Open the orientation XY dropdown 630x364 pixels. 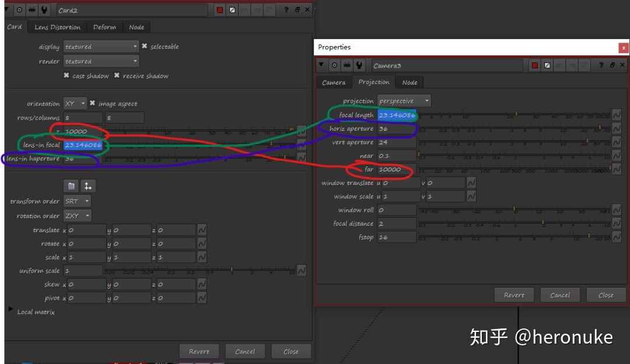pos(75,103)
